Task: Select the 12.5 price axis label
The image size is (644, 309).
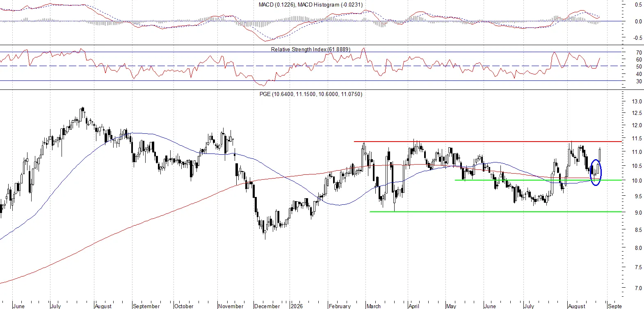Action: (637, 113)
